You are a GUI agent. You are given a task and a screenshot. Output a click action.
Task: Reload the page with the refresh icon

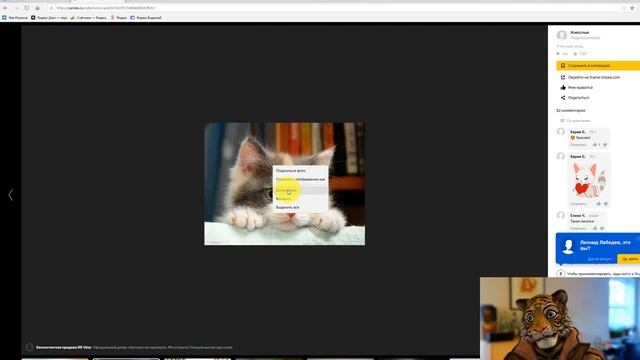coord(27,8)
